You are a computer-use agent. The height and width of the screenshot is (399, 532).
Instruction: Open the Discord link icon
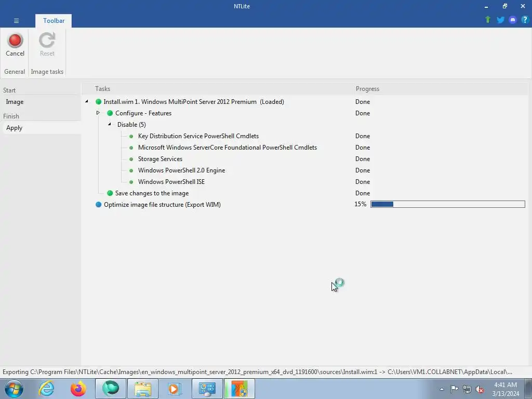point(513,20)
